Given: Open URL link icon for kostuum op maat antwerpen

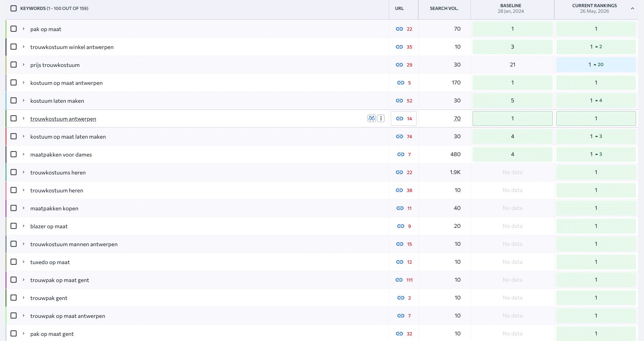Looking at the screenshot, I should 401,83.
